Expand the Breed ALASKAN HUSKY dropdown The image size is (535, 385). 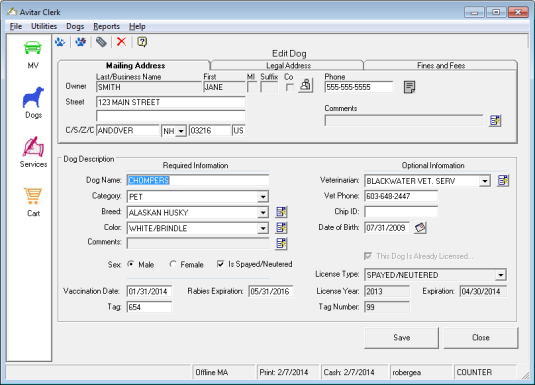263,213
